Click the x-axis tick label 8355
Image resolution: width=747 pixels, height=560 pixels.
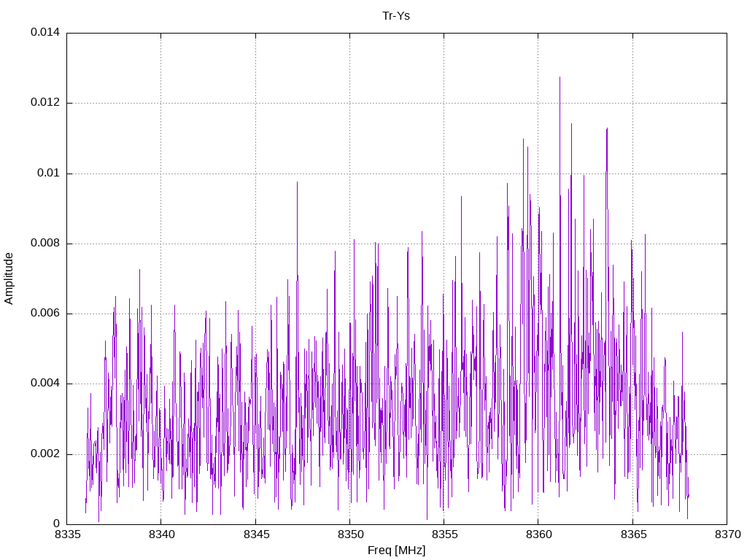(x=445, y=534)
